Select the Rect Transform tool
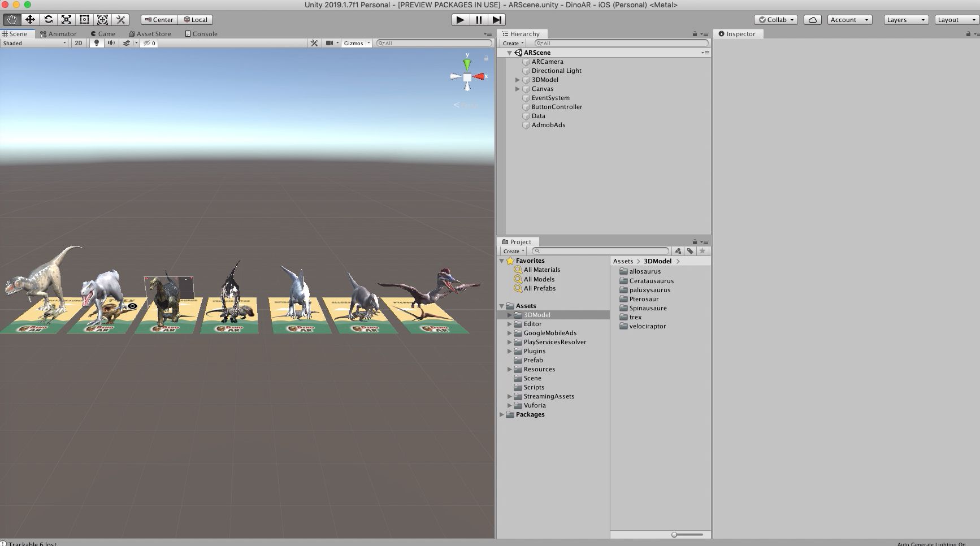This screenshot has width=980, height=546. (x=84, y=20)
